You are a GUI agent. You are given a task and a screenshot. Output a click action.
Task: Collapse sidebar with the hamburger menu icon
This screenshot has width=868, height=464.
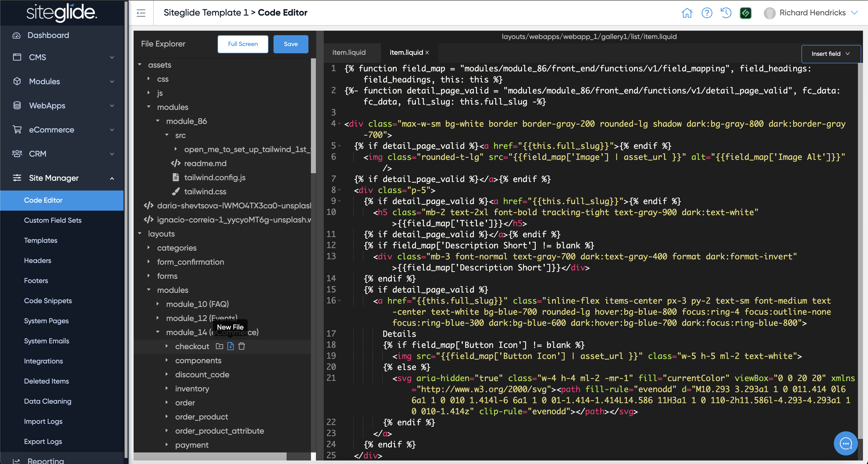click(x=141, y=13)
